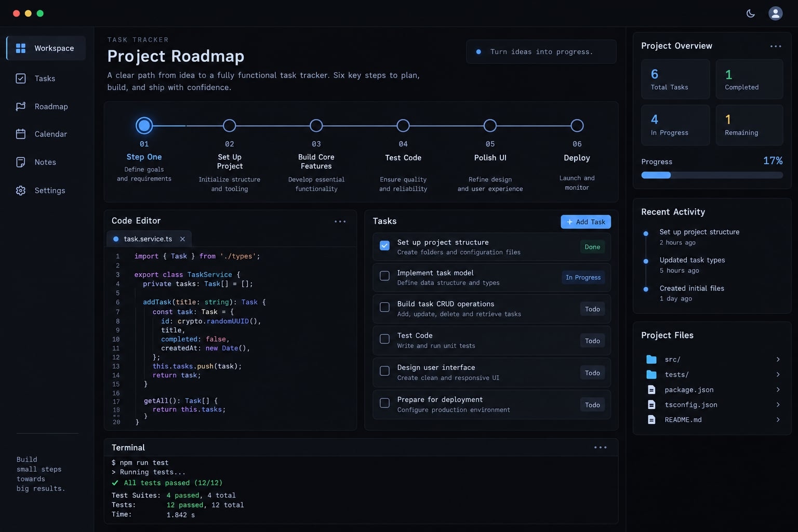Open Settings in the sidebar

point(46,191)
